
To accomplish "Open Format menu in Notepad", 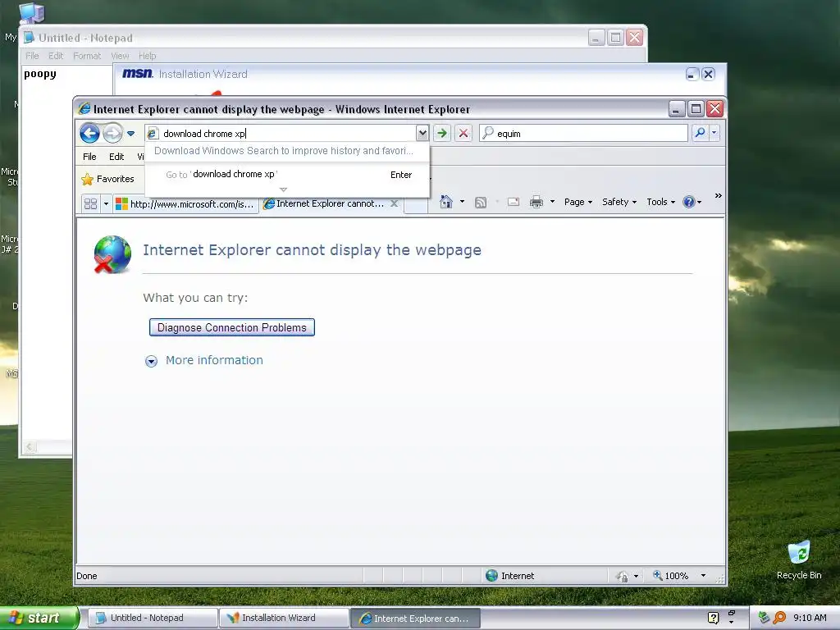I will coord(87,56).
